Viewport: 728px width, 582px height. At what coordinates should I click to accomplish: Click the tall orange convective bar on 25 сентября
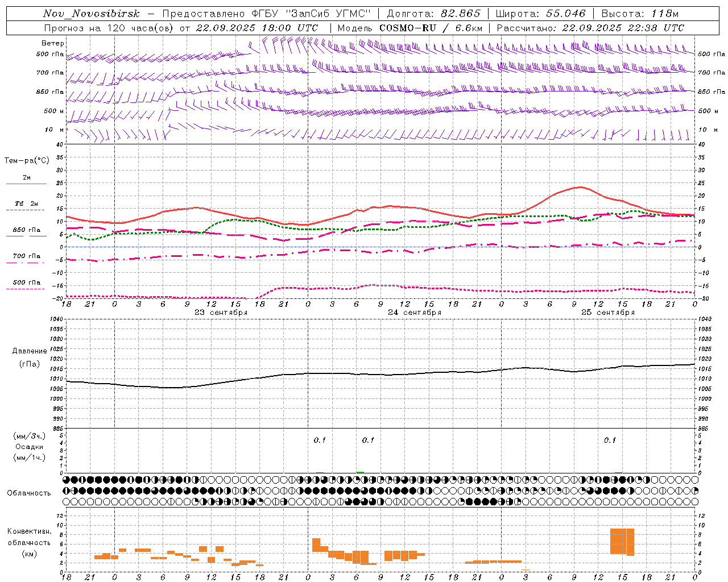[622, 542]
